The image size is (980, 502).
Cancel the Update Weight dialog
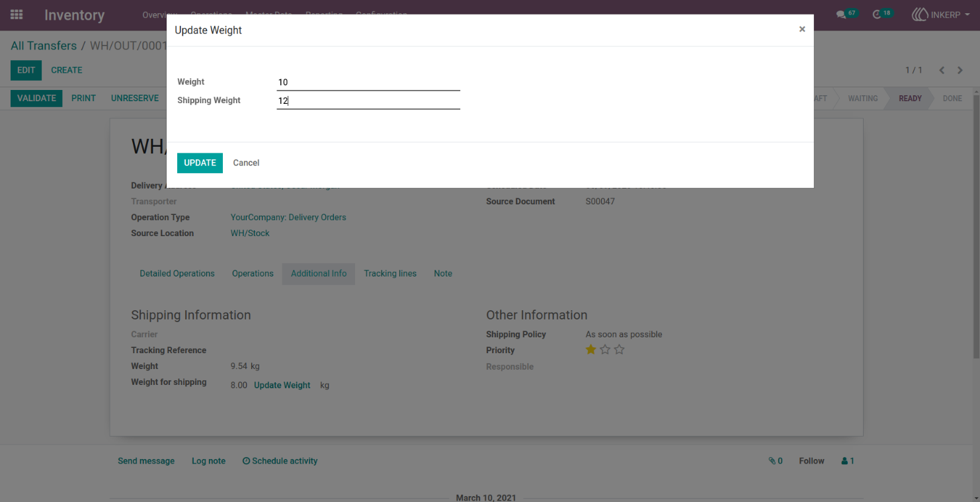tap(246, 163)
